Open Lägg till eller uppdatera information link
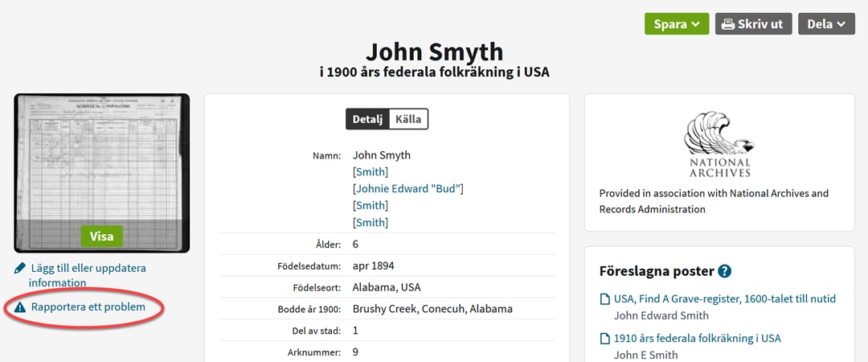 click(x=88, y=275)
